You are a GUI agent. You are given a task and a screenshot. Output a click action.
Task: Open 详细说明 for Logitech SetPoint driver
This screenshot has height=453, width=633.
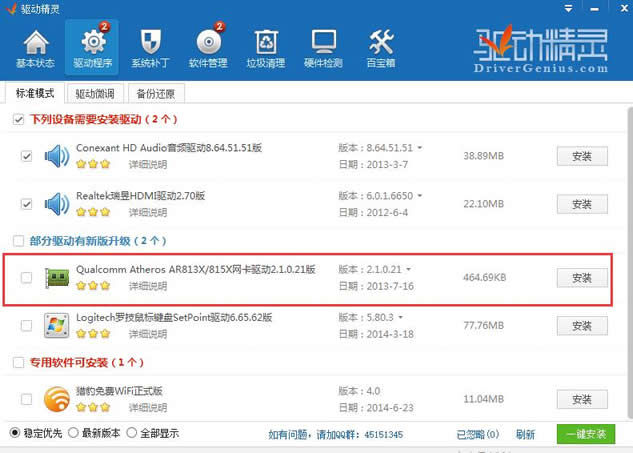pos(148,334)
